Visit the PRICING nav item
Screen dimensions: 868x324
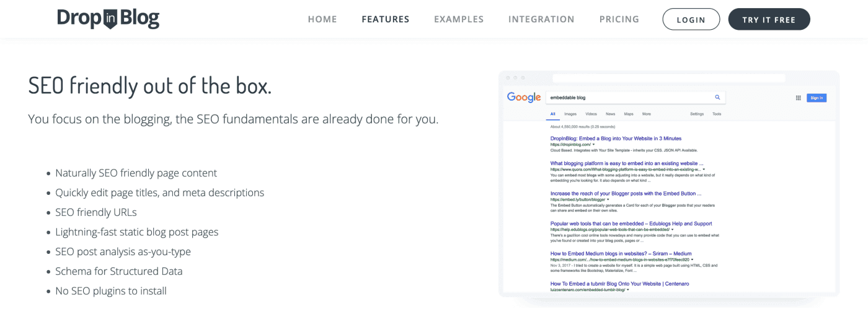[x=619, y=19]
